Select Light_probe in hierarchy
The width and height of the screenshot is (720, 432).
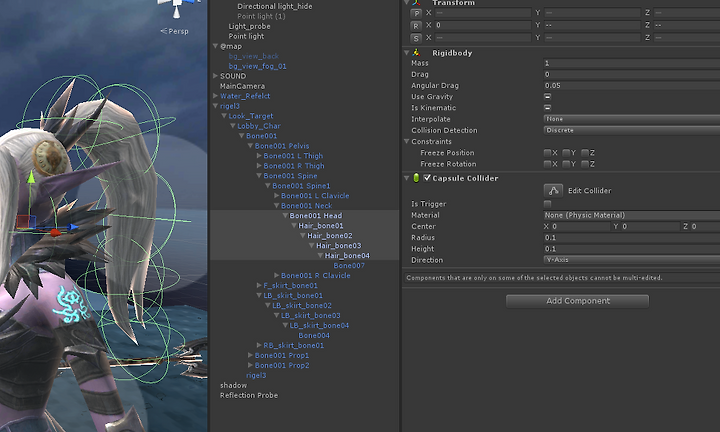click(x=249, y=26)
